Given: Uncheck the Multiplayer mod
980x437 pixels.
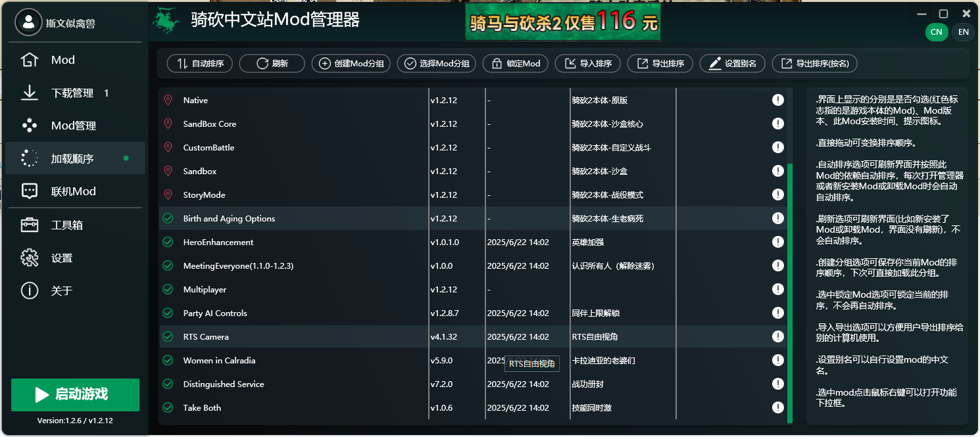Looking at the screenshot, I should pyautogui.click(x=168, y=289).
